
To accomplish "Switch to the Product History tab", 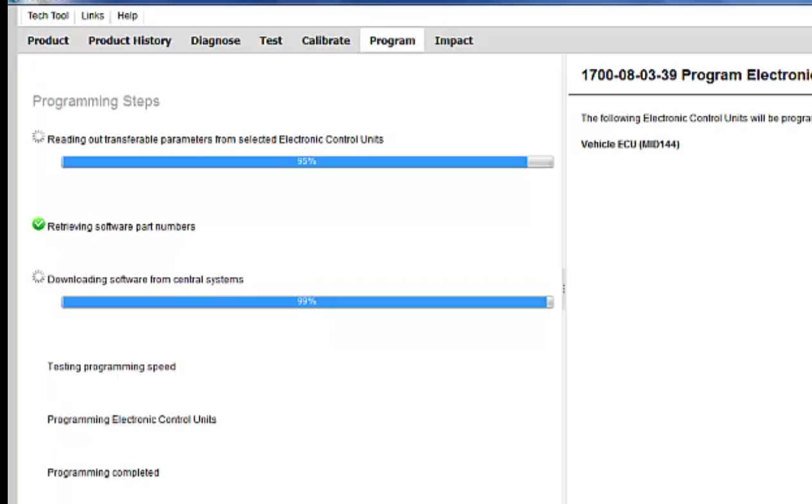I will click(129, 40).
